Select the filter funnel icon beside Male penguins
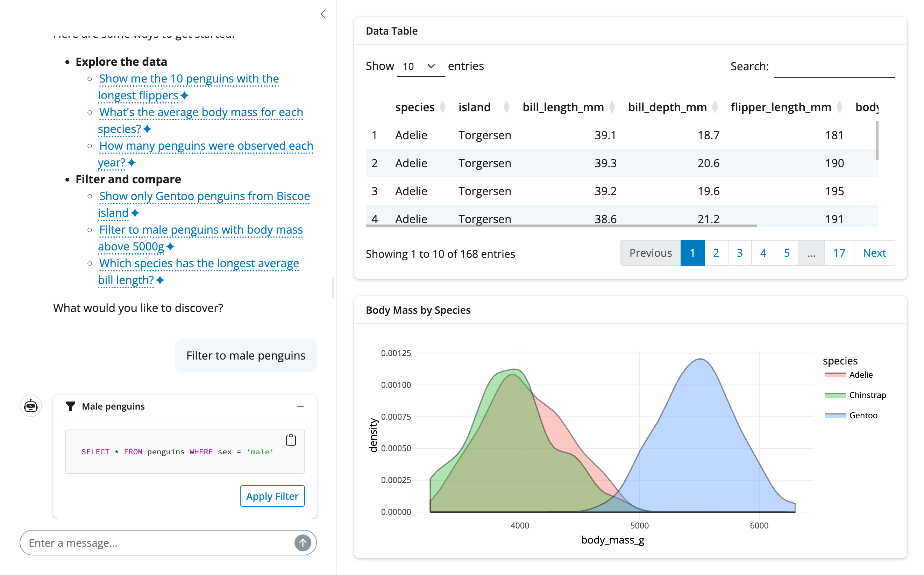Screen dimensions: 924x575 [x=70, y=406]
